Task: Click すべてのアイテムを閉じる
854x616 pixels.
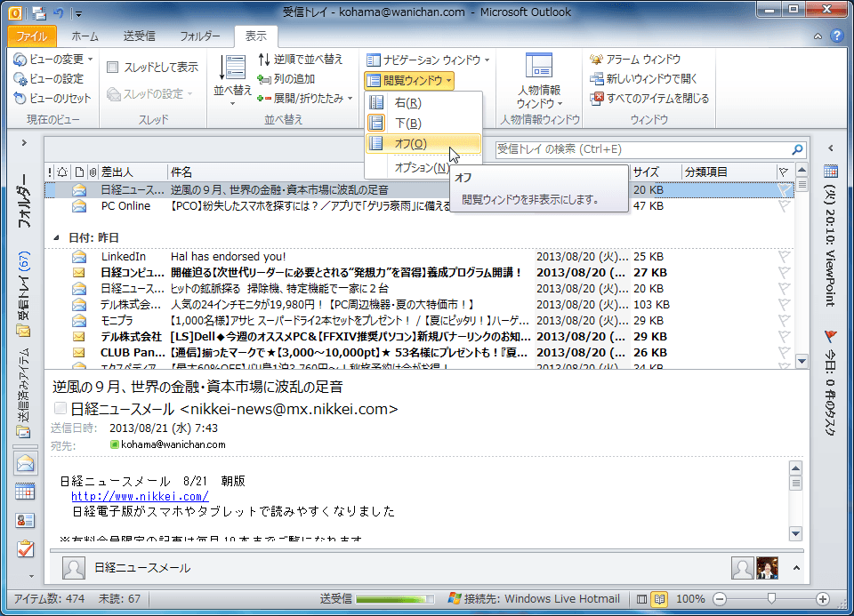Action: click(x=649, y=99)
